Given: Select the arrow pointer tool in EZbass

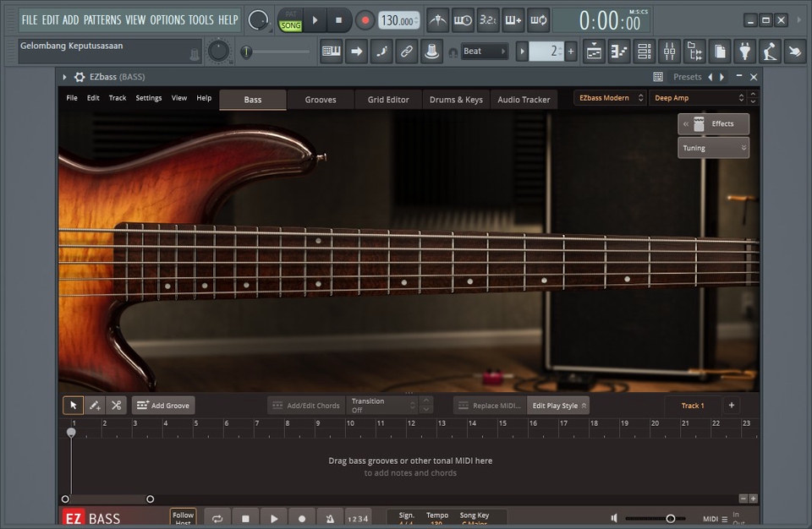Looking at the screenshot, I should (73, 405).
